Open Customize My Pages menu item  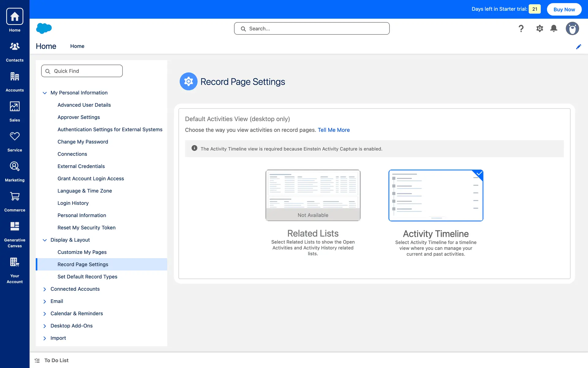[82, 252]
